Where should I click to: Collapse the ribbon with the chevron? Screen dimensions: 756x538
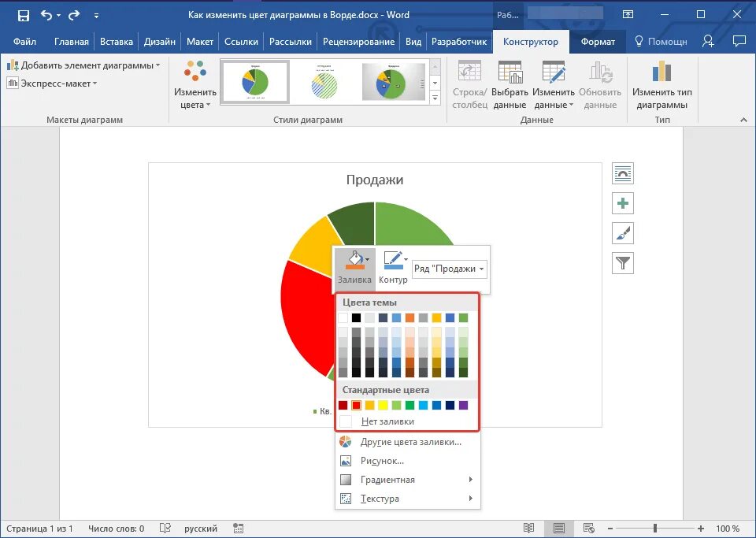coord(743,120)
